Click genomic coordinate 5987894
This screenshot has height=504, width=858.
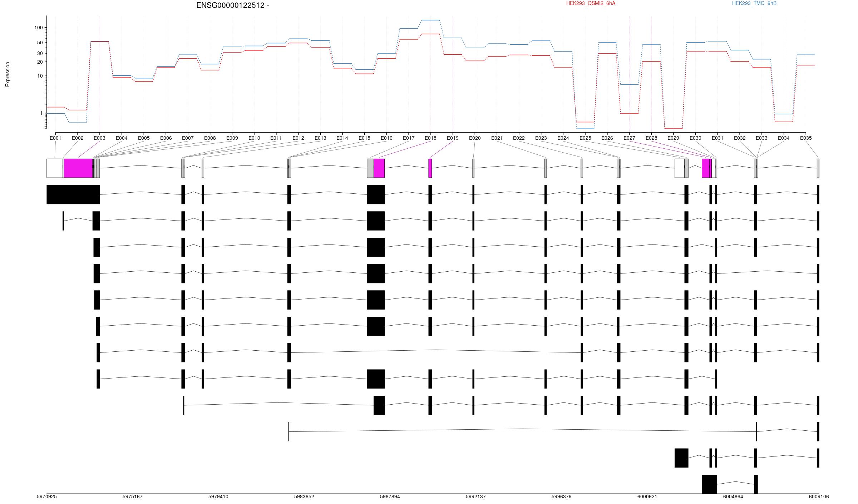point(390,497)
